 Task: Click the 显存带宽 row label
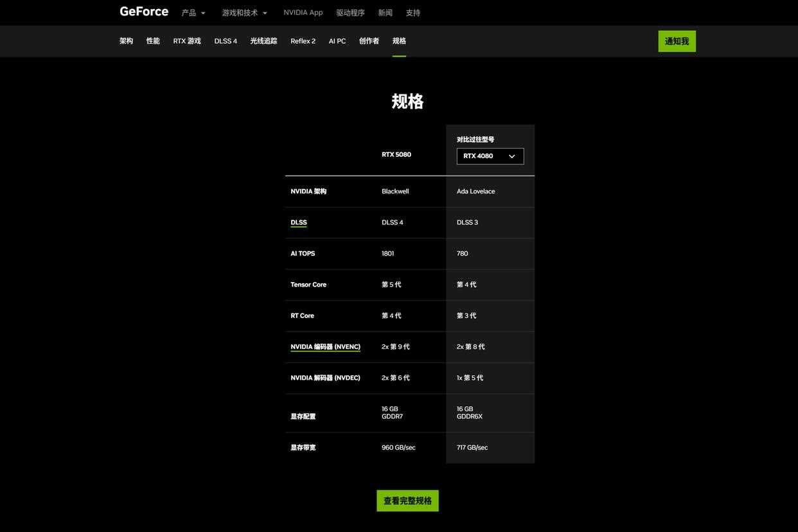pyautogui.click(x=303, y=448)
